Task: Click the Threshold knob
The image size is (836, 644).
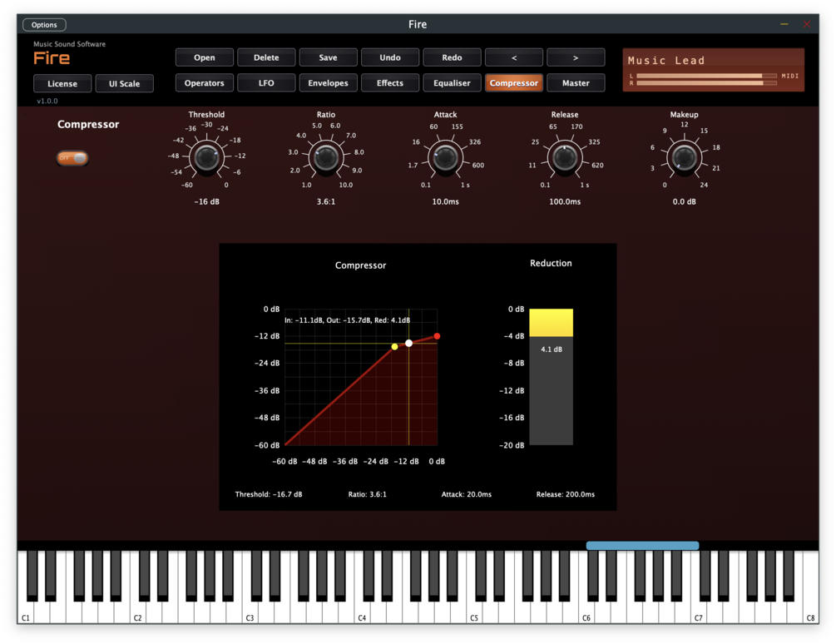Action: (x=206, y=157)
